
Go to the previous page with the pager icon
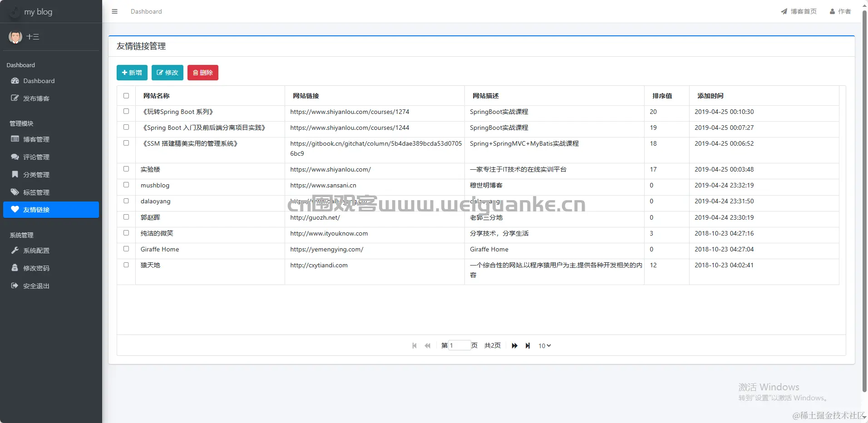(427, 345)
